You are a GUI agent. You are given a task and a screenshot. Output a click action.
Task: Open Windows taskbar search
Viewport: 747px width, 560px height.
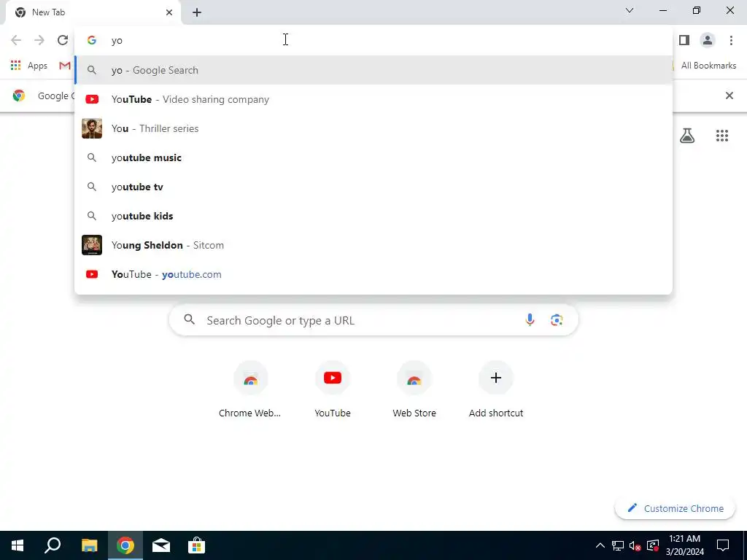pos(53,545)
